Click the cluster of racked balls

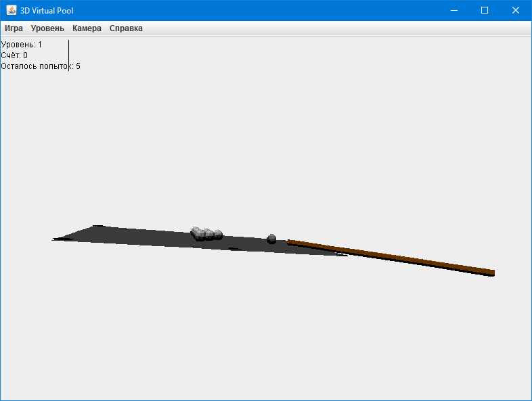(x=206, y=233)
